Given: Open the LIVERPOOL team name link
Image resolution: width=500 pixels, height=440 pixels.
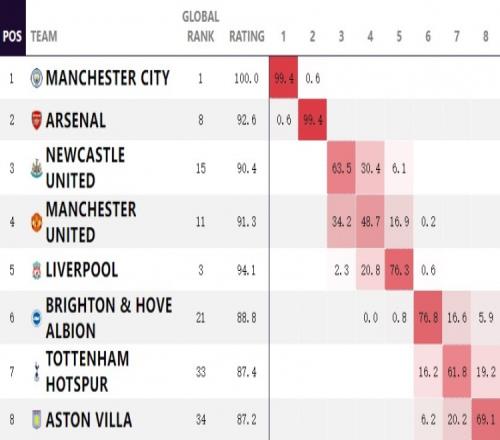Looking at the screenshot, I should (x=82, y=270).
